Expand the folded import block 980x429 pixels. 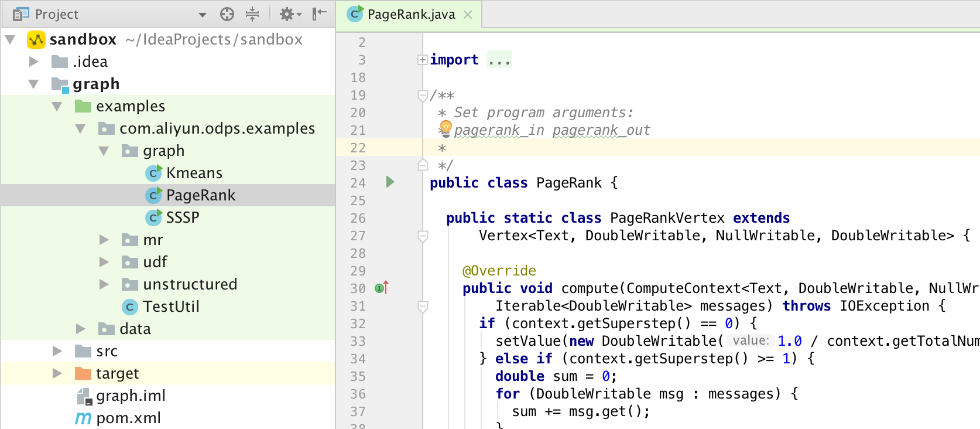tap(422, 60)
